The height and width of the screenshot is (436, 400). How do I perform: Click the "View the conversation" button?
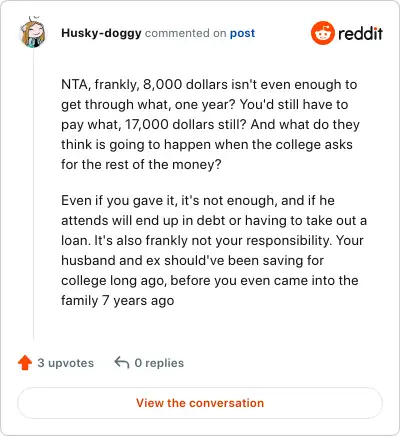click(200, 403)
